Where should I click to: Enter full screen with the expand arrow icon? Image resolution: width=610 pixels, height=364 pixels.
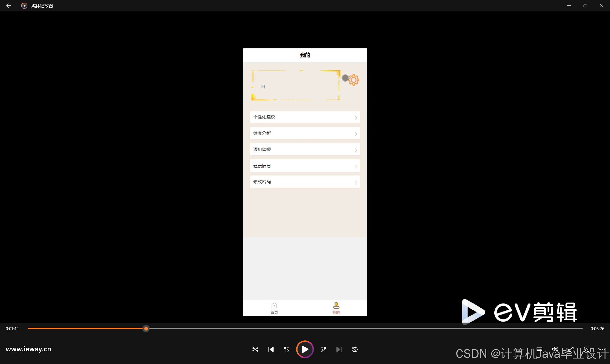pos(570,349)
